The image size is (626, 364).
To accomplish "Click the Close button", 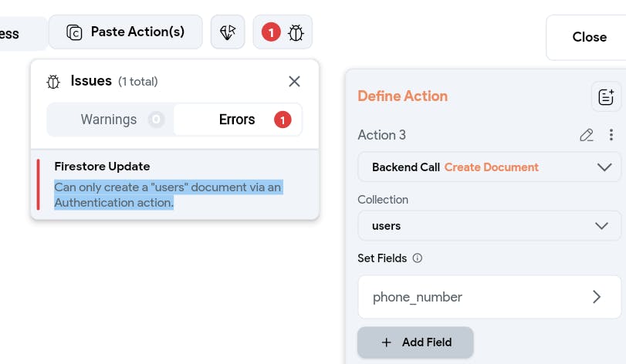I will pos(589,37).
